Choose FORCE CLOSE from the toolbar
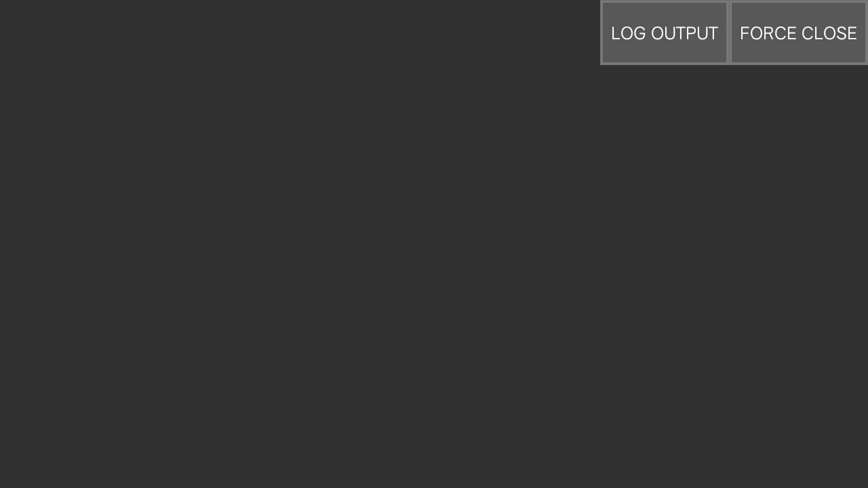 (x=798, y=33)
